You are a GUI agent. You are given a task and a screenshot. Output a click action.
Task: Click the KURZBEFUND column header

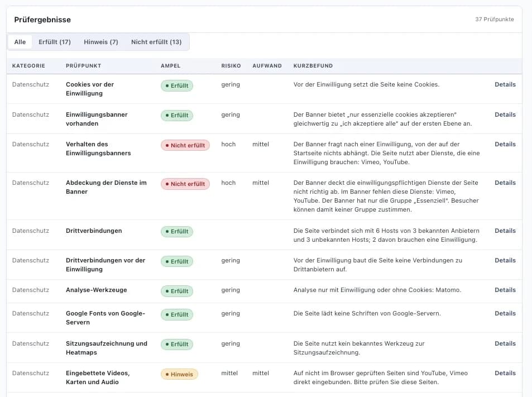(x=313, y=66)
